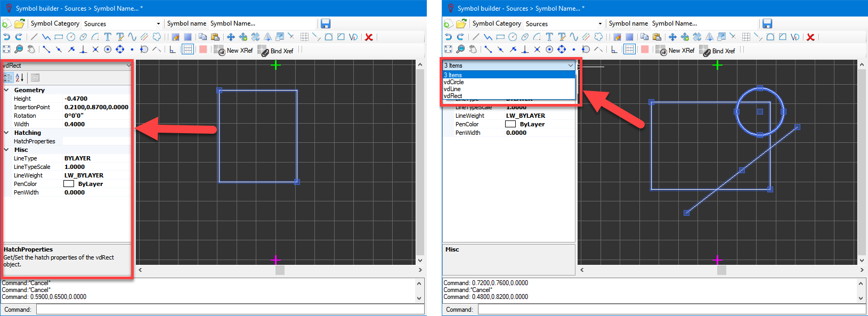
Task: Click the open folder icon in left window
Action: pos(19,23)
